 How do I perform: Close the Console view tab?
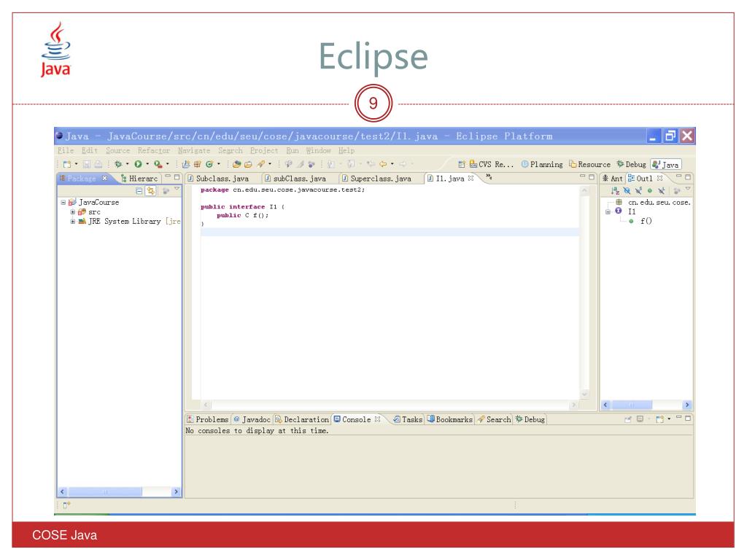377,419
